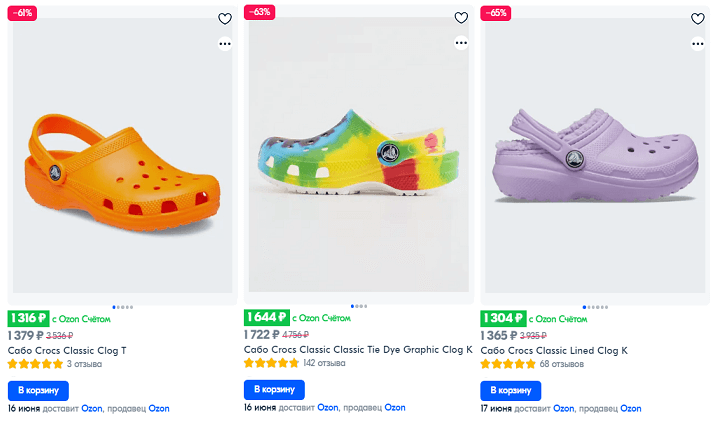Add Tie Dye Graphic Clog K to cart
The image size is (720, 430).
tap(275, 389)
